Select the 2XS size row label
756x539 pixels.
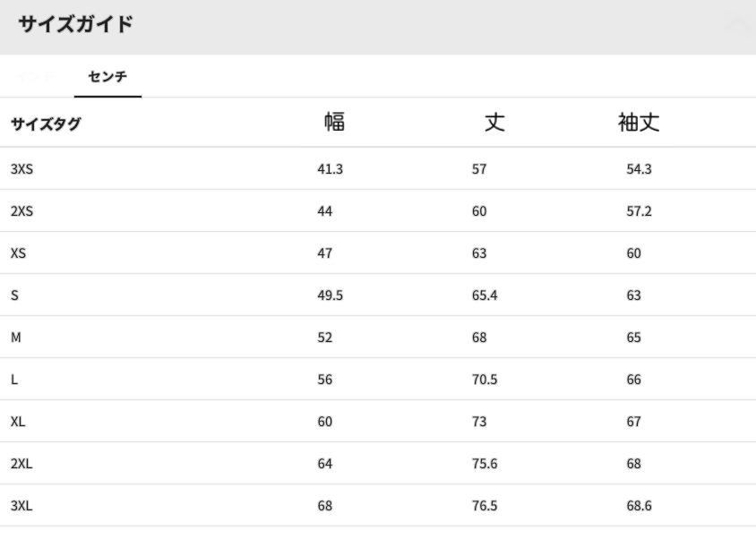(21, 211)
